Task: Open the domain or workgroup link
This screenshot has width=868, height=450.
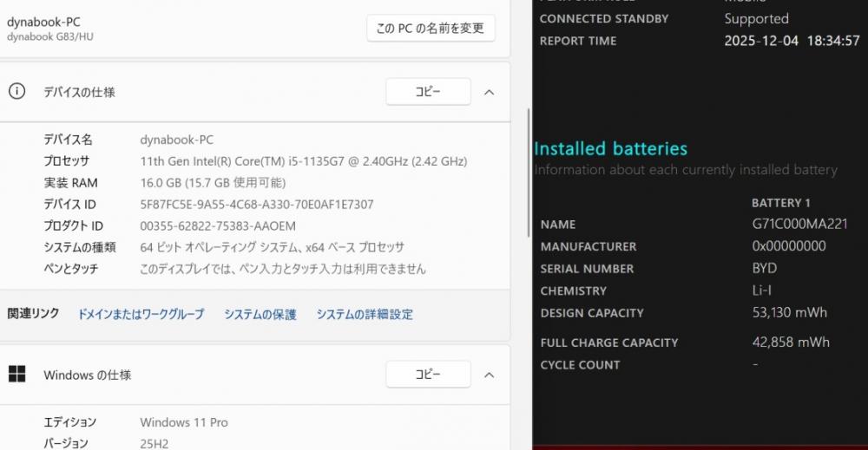Action: [x=141, y=315]
